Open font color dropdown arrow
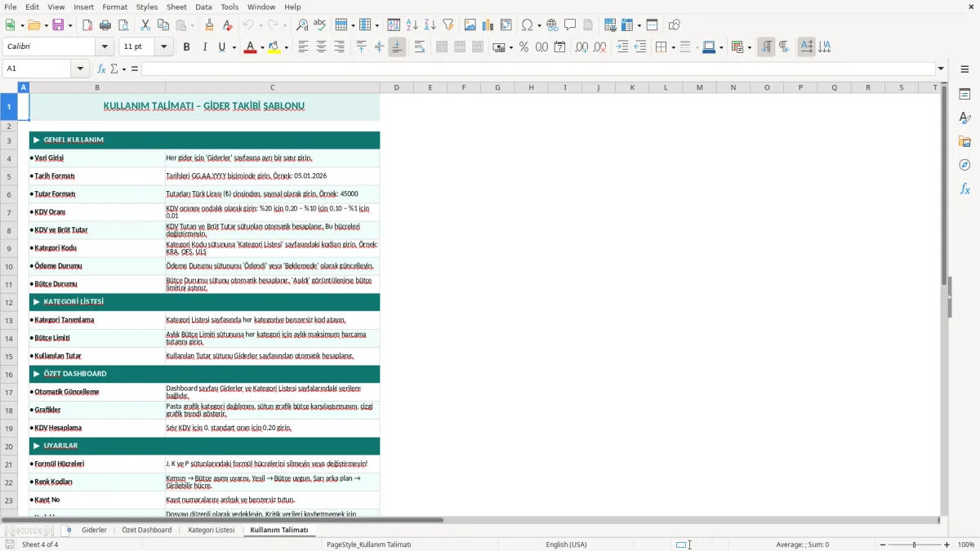 [x=261, y=47]
